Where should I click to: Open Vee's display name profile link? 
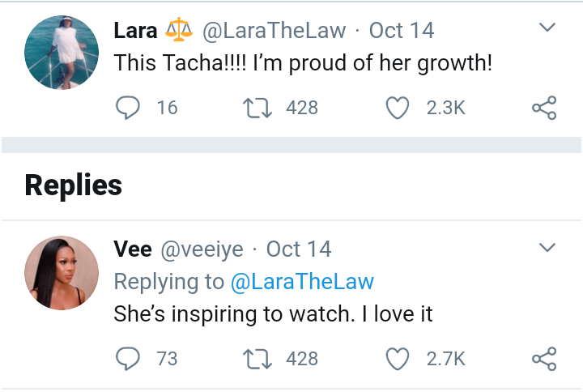pos(133,249)
